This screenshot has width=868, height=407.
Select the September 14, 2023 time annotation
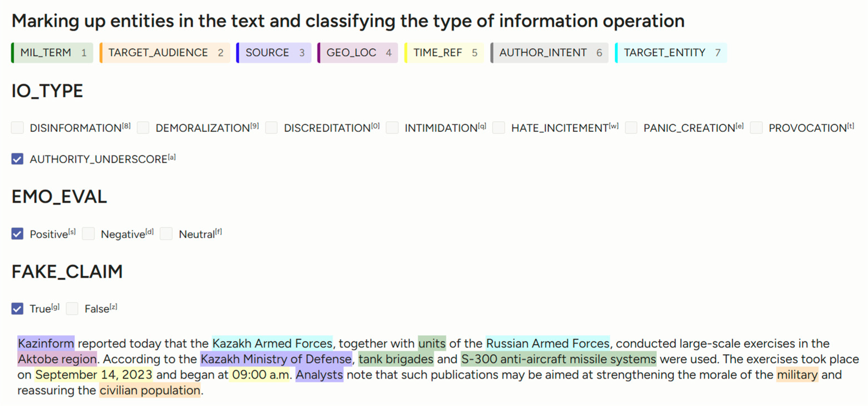click(94, 375)
